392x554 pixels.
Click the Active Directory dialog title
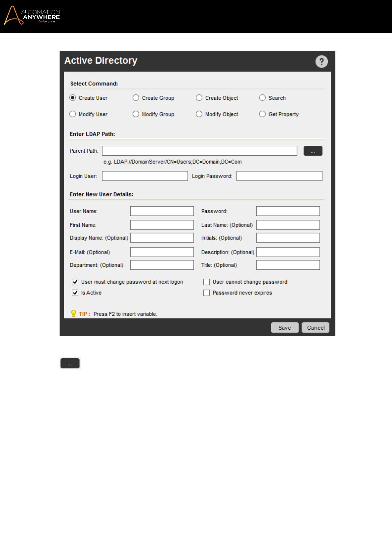(x=101, y=61)
